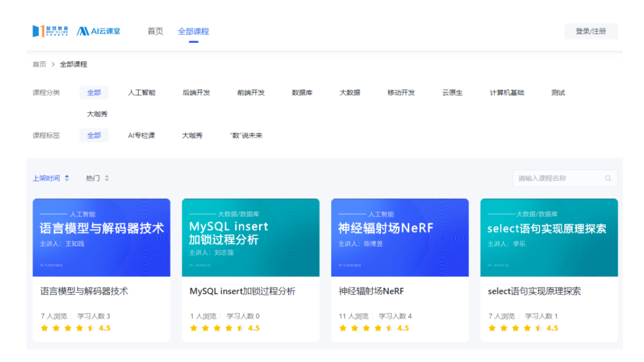644x362 pixels.
Task: Sort courses by 上架时间
Action: [x=46, y=178]
